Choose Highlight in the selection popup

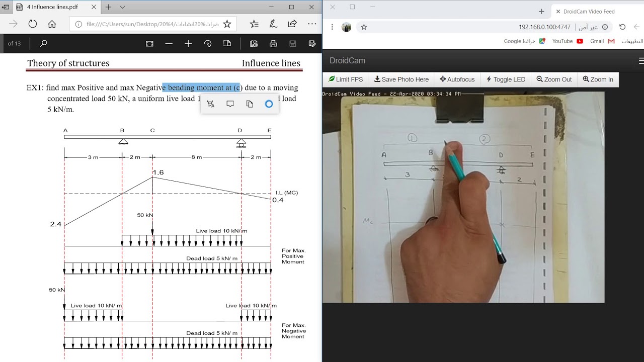click(211, 104)
